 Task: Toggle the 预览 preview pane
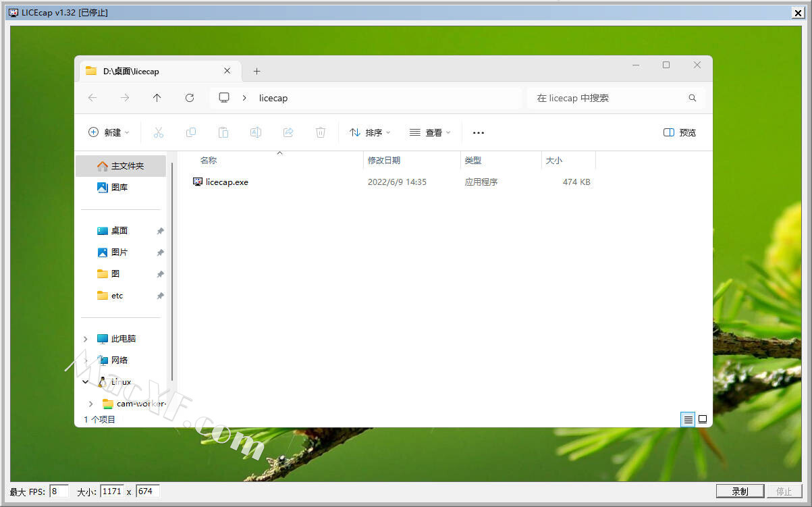pyautogui.click(x=680, y=132)
